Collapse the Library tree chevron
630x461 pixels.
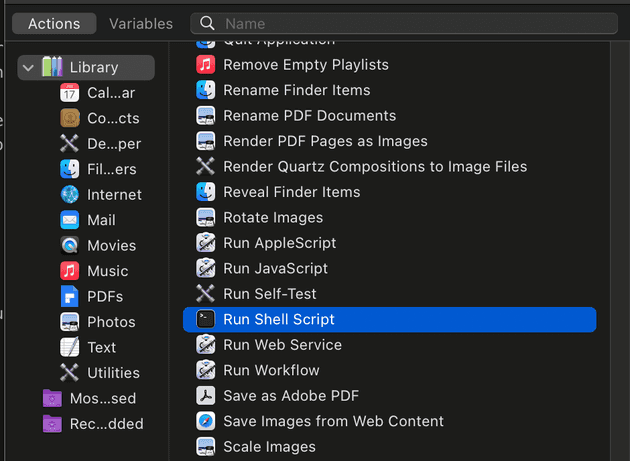(28, 68)
